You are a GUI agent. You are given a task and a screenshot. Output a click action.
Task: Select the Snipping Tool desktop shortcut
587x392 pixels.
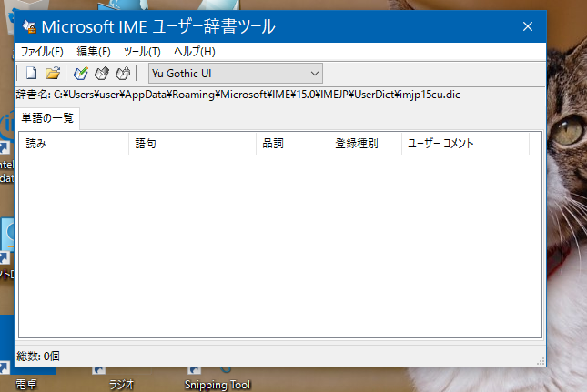pyautogui.click(x=218, y=378)
